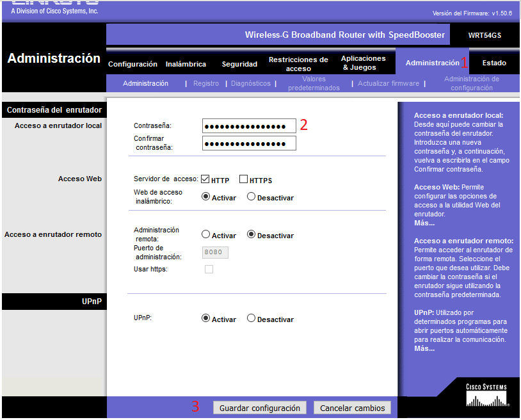Click the Cisco Systems logo
The width and height of the screenshot is (521, 420).
tap(487, 396)
